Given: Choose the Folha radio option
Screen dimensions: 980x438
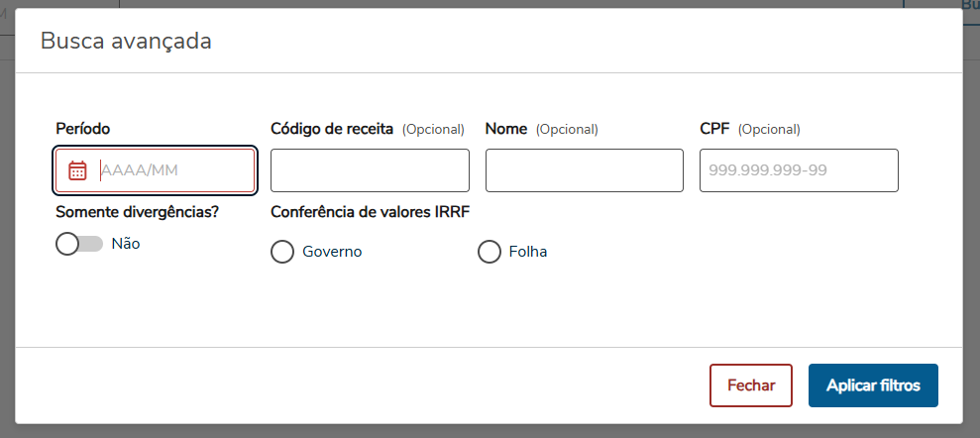Looking at the screenshot, I should coord(490,252).
